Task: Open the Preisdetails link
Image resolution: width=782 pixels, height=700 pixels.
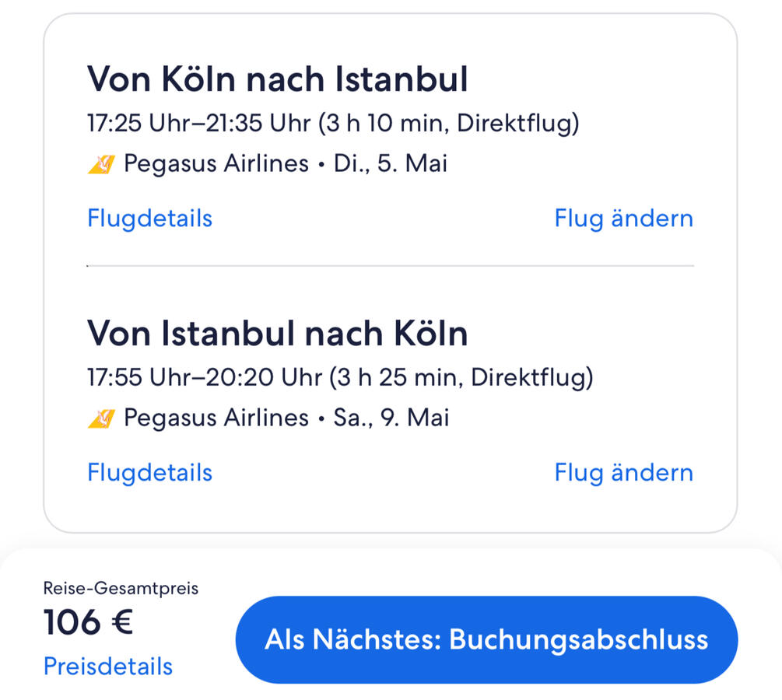Action: pos(108,667)
